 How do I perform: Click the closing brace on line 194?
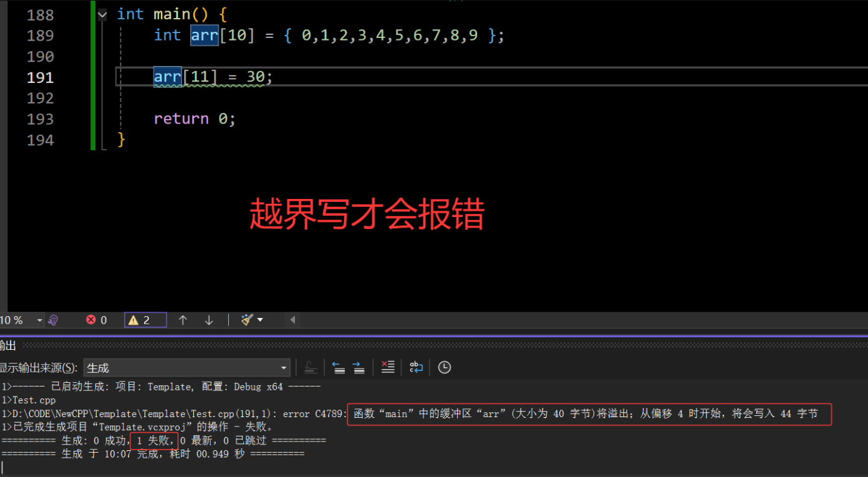click(122, 140)
